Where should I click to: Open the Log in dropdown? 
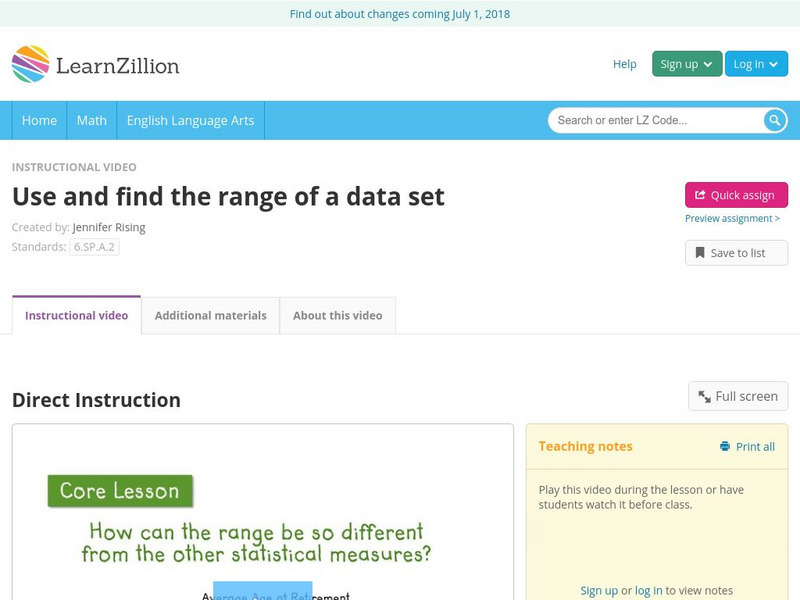(756, 64)
